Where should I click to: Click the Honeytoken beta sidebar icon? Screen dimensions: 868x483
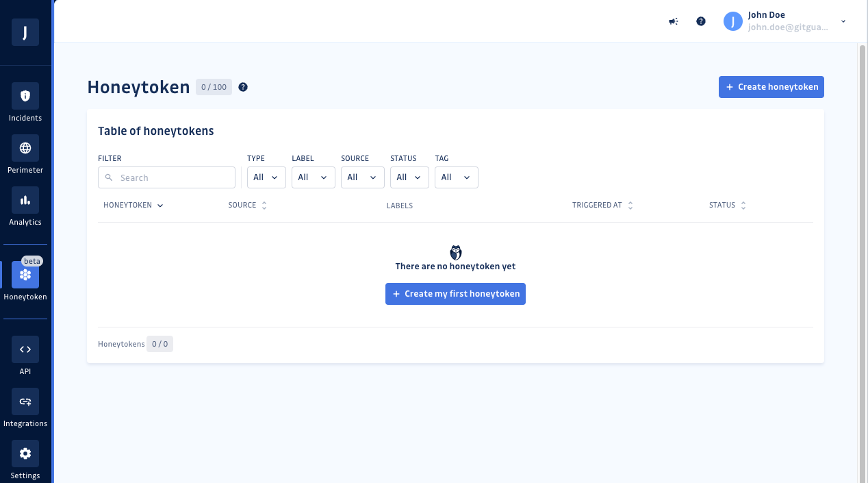tap(25, 274)
